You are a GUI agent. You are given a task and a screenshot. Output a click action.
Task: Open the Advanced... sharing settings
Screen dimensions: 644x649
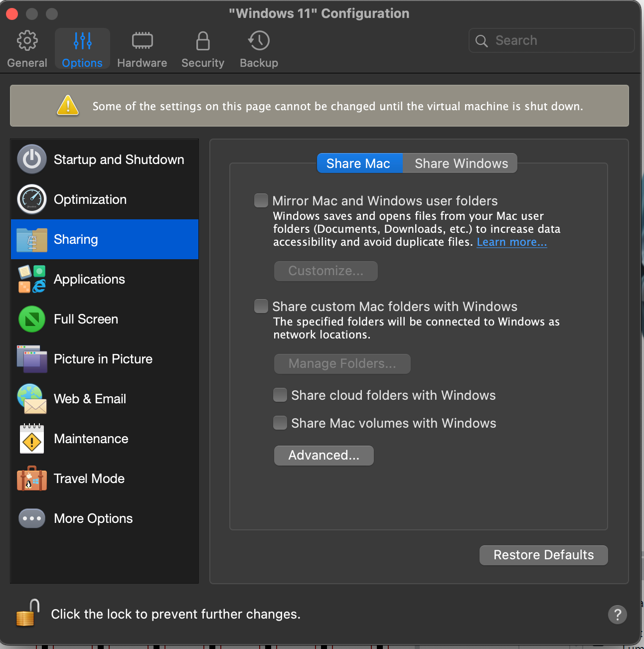[x=324, y=456]
